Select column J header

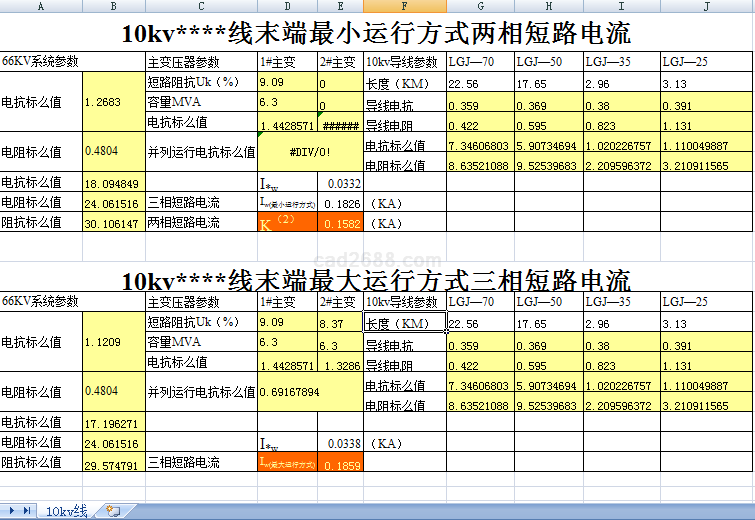pos(707,6)
